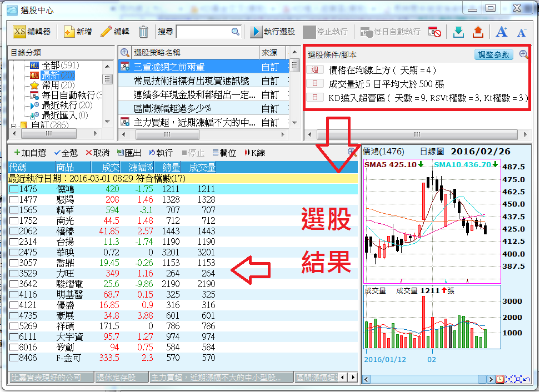Open the 比嘉實表現好的公司 tab
This screenshot has height=392, width=540.
[51, 378]
